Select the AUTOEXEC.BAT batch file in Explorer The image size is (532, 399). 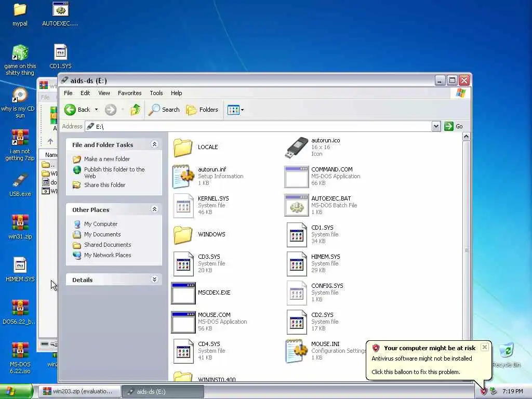321,205
